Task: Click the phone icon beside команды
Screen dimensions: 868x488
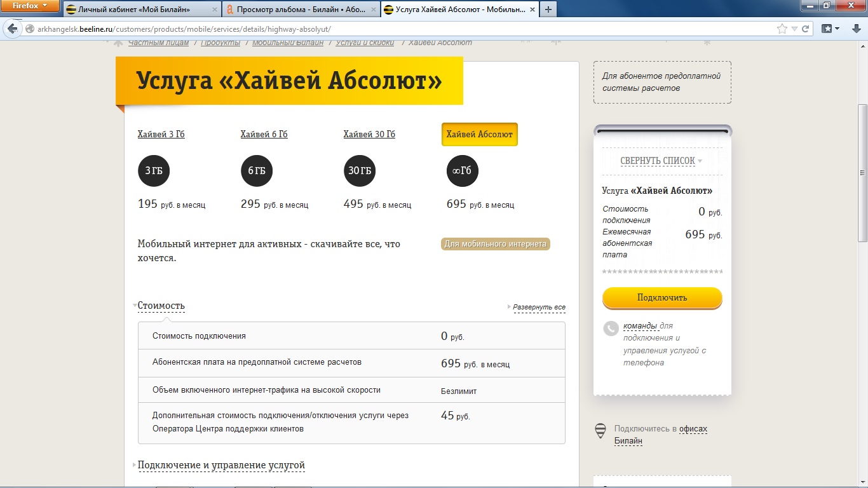Action: tap(610, 328)
